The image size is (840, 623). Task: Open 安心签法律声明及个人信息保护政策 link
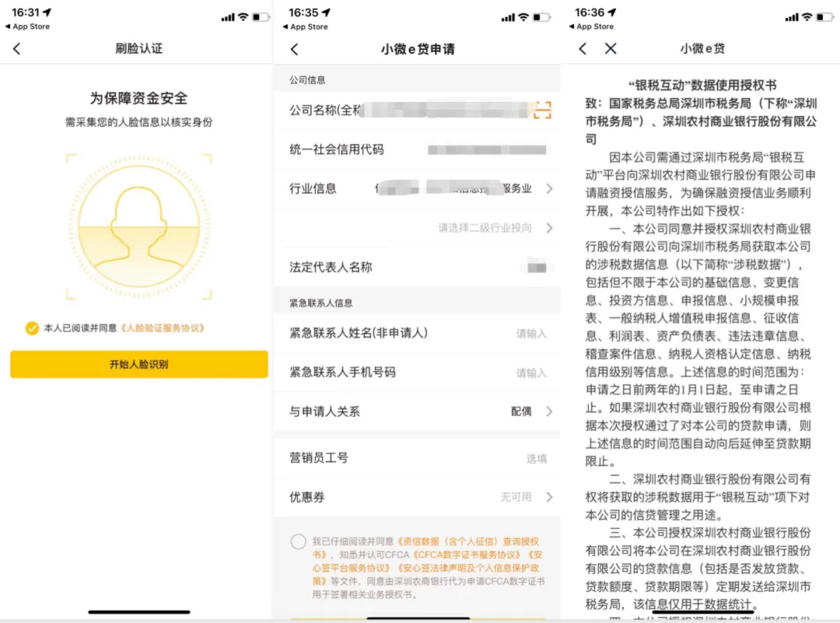(x=426, y=574)
